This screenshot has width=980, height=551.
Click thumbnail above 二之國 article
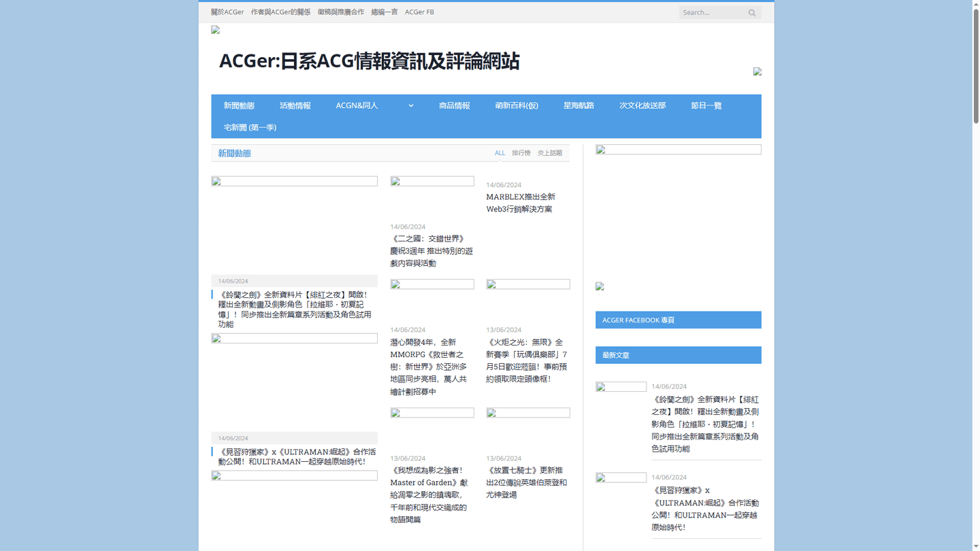pos(432,182)
